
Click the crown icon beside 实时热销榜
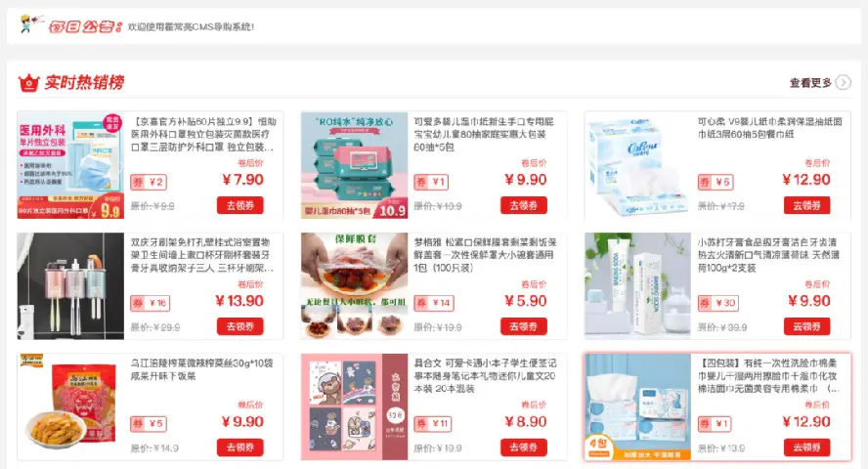coord(28,83)
